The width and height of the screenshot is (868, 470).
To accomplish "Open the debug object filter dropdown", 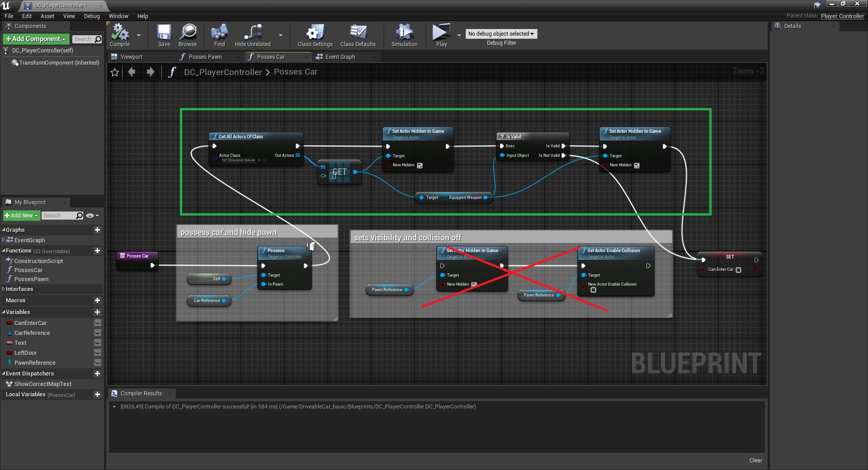I will 501,34.
